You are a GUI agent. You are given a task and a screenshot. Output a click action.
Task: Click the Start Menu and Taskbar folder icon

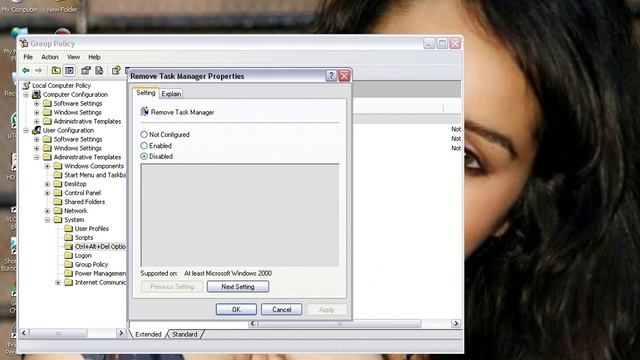58,175
